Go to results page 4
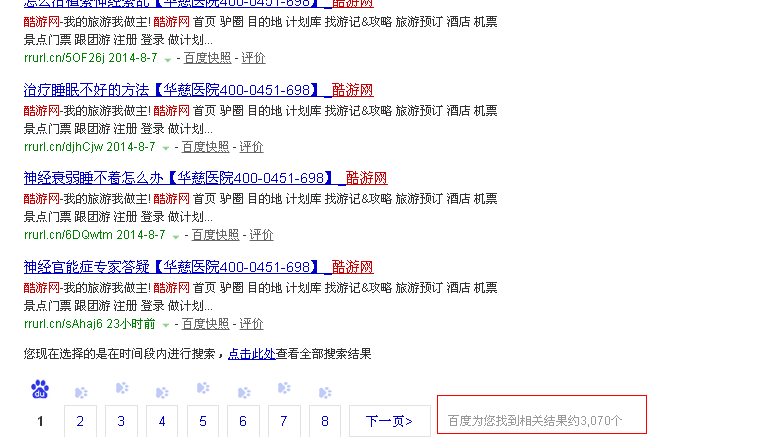 coord(162,421)
